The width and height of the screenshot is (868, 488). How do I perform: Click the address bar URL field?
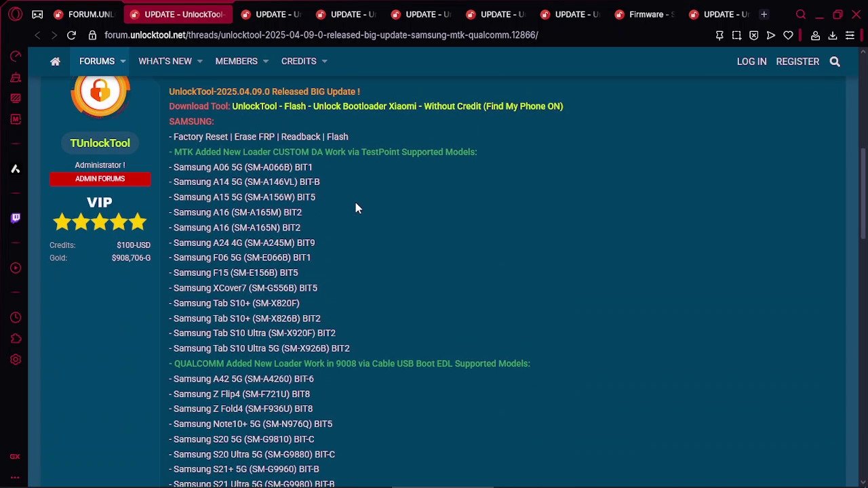click(x=321, y=35)
